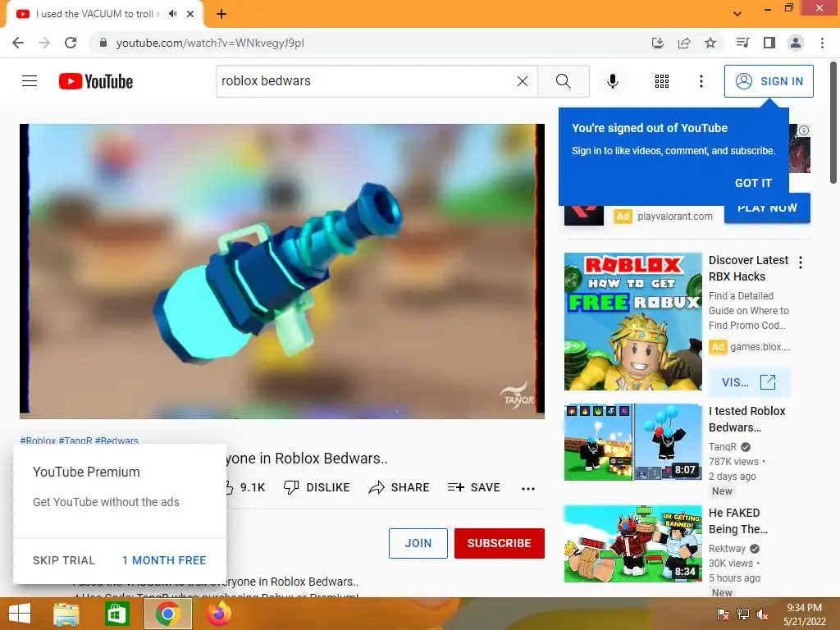Click SKIP TRIAL in Premium popup
The width and height of the screenshot is (840, 630).
64,560
